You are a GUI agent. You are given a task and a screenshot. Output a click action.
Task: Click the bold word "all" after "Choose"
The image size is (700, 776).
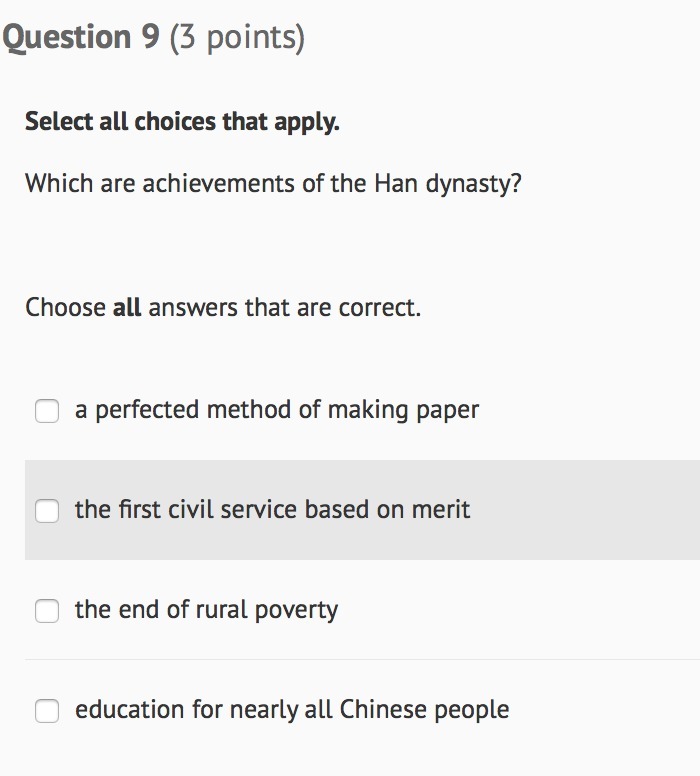[x=127, y=307]
